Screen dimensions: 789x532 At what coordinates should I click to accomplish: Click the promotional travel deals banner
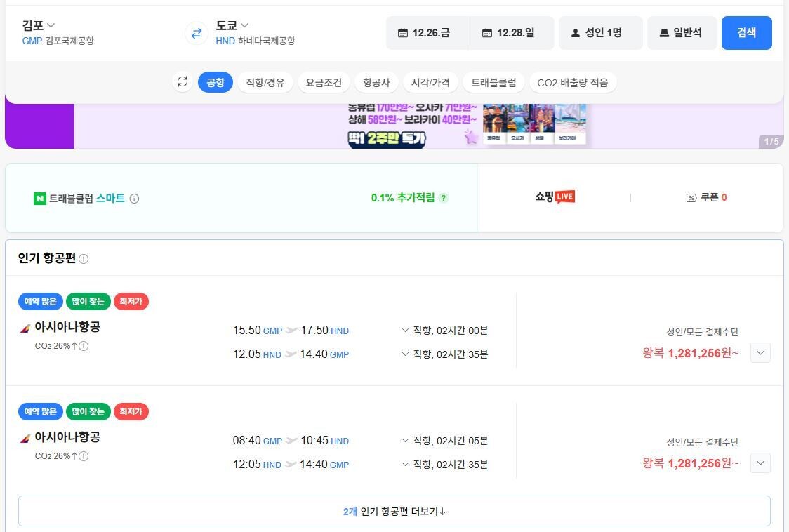pyautogui.click(x=394, y=126)
